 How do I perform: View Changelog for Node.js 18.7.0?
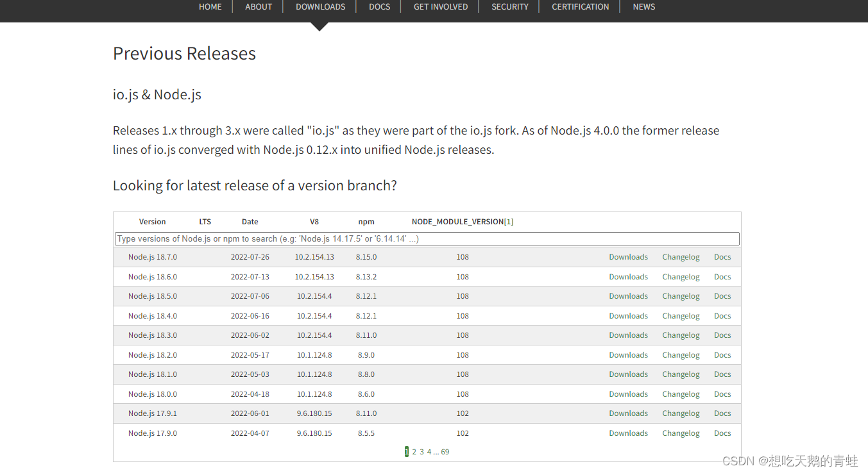[x=681, y=257]
